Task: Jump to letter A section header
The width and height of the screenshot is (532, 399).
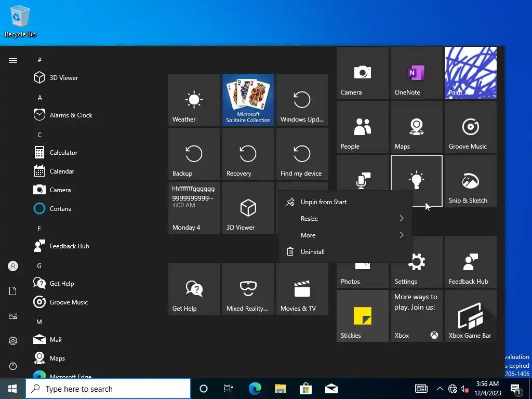Action: (39, 98)
